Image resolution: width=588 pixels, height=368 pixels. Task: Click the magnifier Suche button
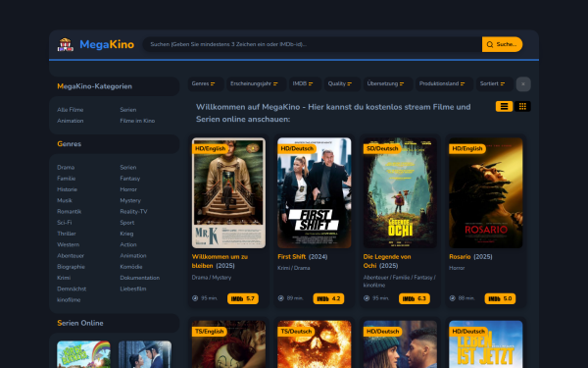[502, 44]
